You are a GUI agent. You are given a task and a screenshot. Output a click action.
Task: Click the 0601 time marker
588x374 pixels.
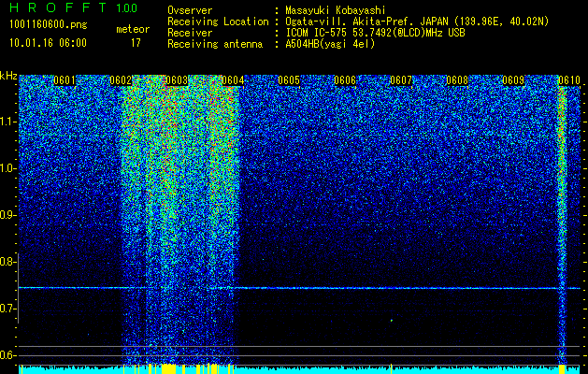(65, 80)
